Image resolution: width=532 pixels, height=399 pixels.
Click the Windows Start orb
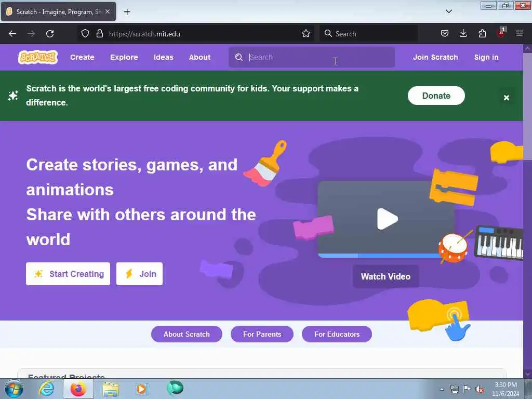click(14, 389)
